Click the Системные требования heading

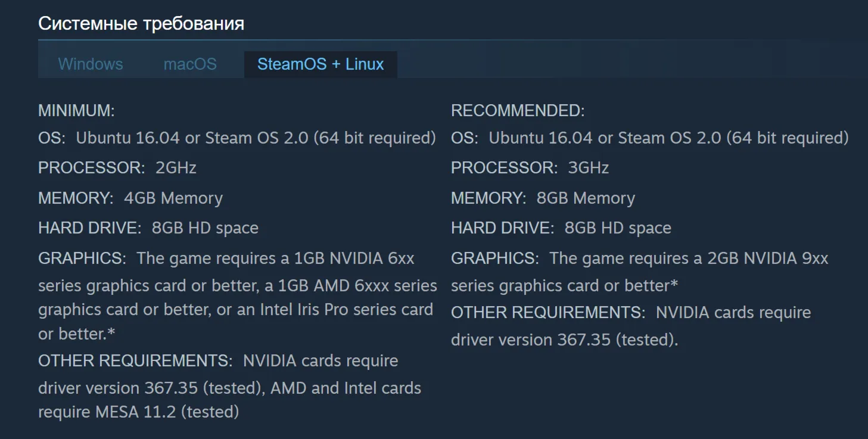(141, 24)
